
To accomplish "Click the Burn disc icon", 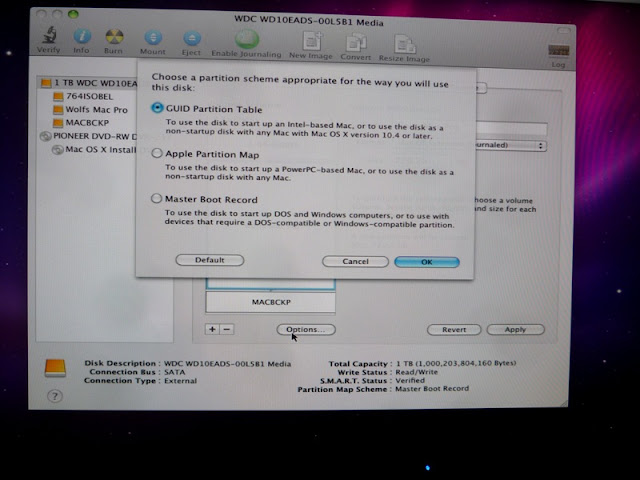I will click(114, 37).
